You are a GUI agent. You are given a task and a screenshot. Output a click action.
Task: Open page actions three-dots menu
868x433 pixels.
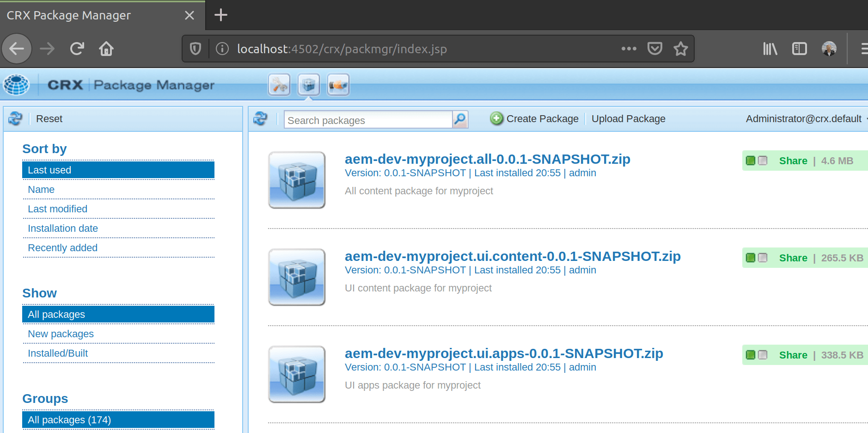click(x=629, y=49)
